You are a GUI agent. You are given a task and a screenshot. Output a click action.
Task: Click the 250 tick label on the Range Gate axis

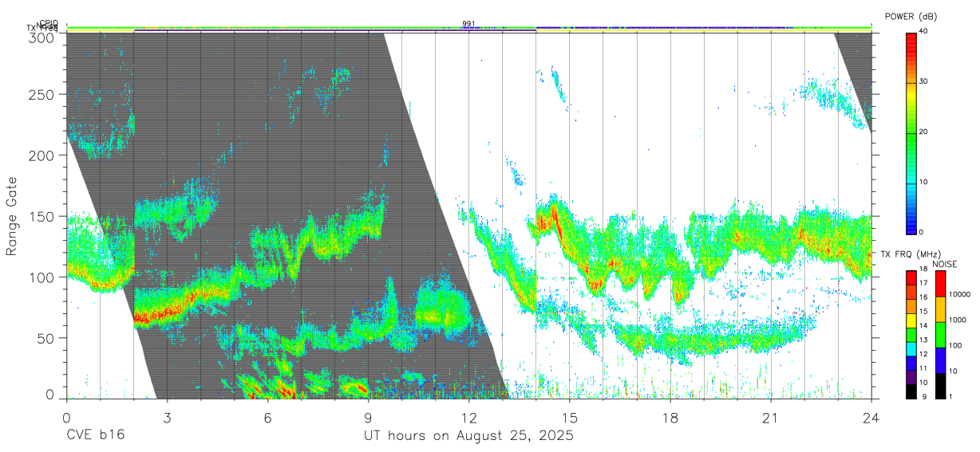click(x=41, y=95)
